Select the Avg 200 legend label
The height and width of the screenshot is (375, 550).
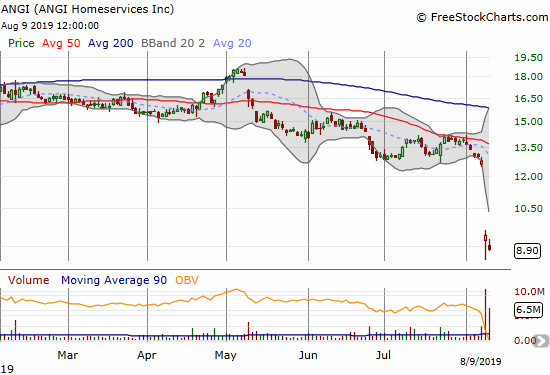click(x=110, y=43)
